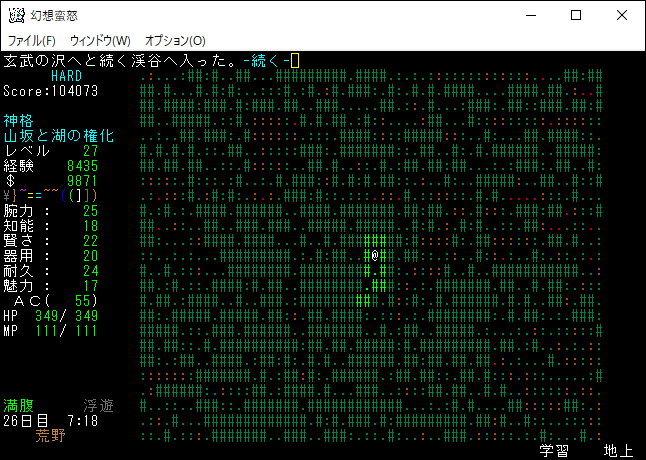This screenshot has height=460, width=646.
Task: Click the player @ symbol on the map
Action: [x=375, y=255]
